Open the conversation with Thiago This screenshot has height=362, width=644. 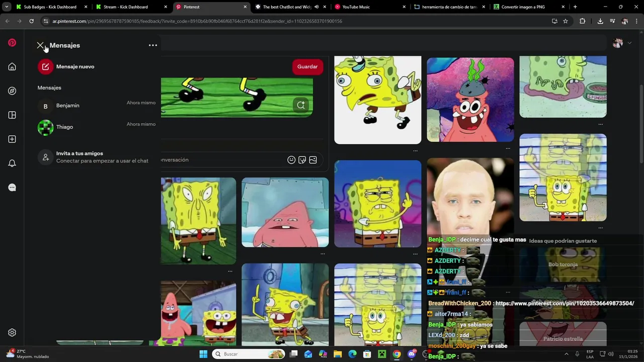tap(97, 127)
